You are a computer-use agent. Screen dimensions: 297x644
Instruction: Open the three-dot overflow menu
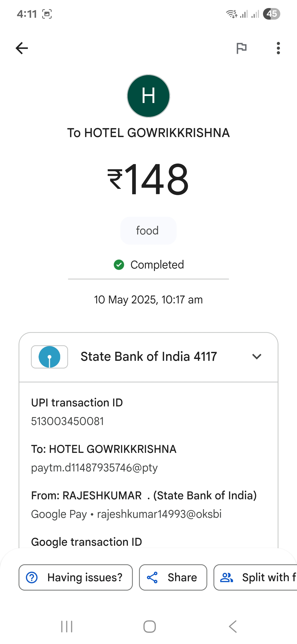click(x=278, y=48)
